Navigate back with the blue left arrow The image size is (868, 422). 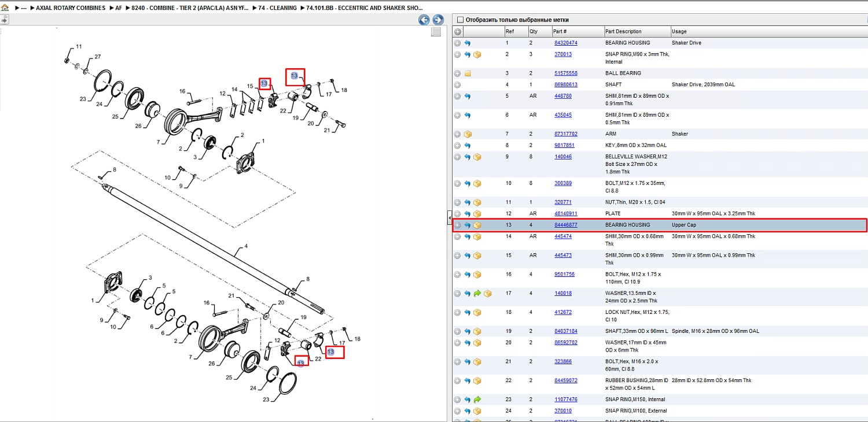(424, 20)
